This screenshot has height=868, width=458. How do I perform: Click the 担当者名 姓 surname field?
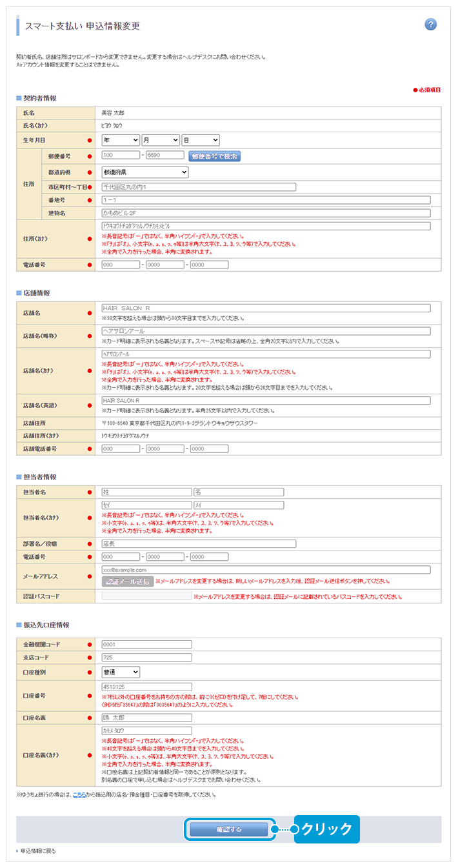146,492
